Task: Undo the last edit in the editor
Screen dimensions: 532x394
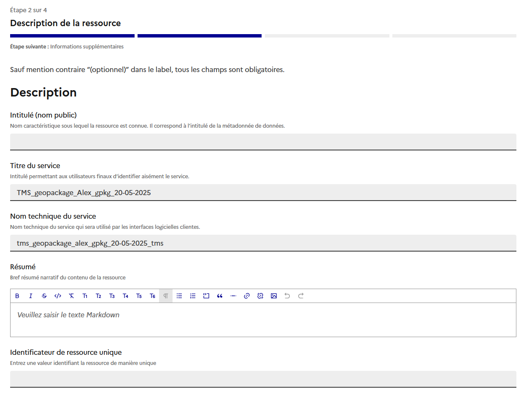Action: (x=287, y=296)
